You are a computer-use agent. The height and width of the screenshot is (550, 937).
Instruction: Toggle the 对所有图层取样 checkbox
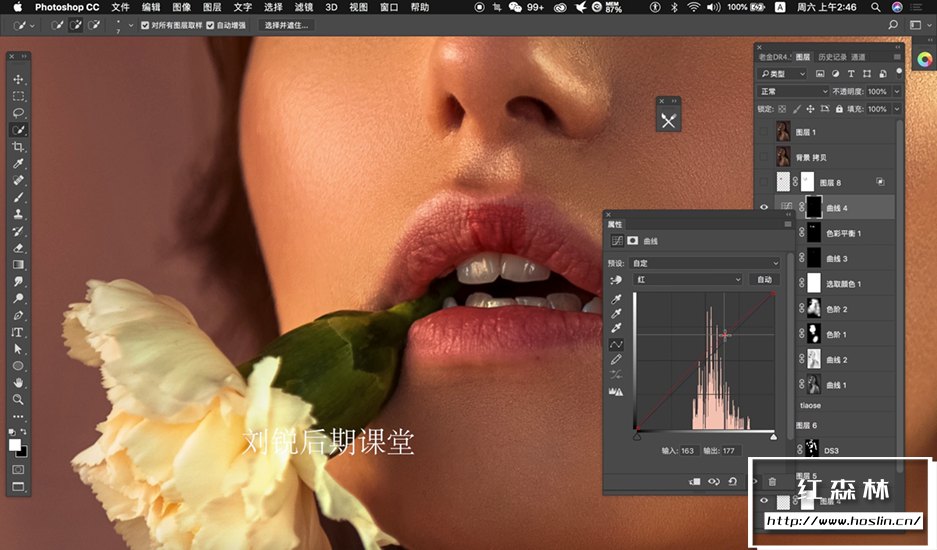146,25
